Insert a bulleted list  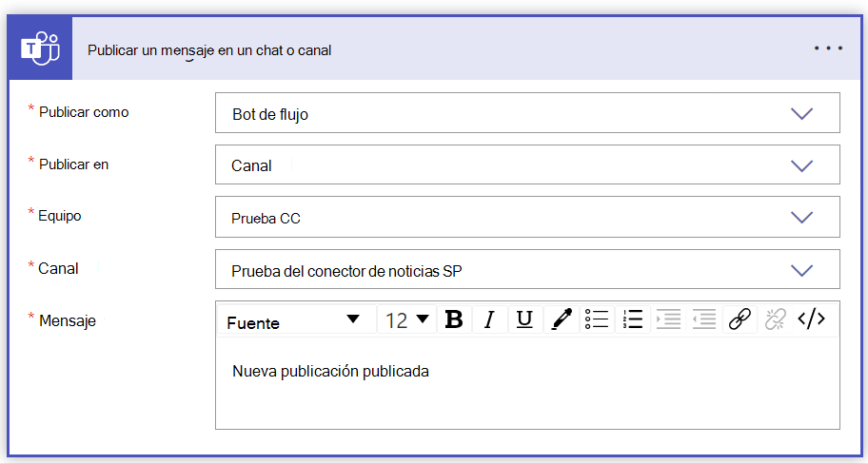(x=597, y=319)
